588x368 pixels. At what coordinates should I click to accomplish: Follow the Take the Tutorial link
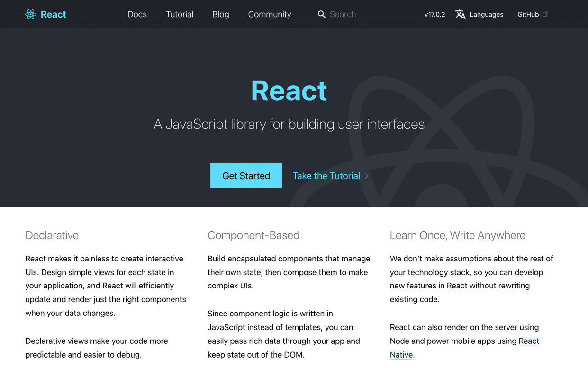tap(326, 176)
